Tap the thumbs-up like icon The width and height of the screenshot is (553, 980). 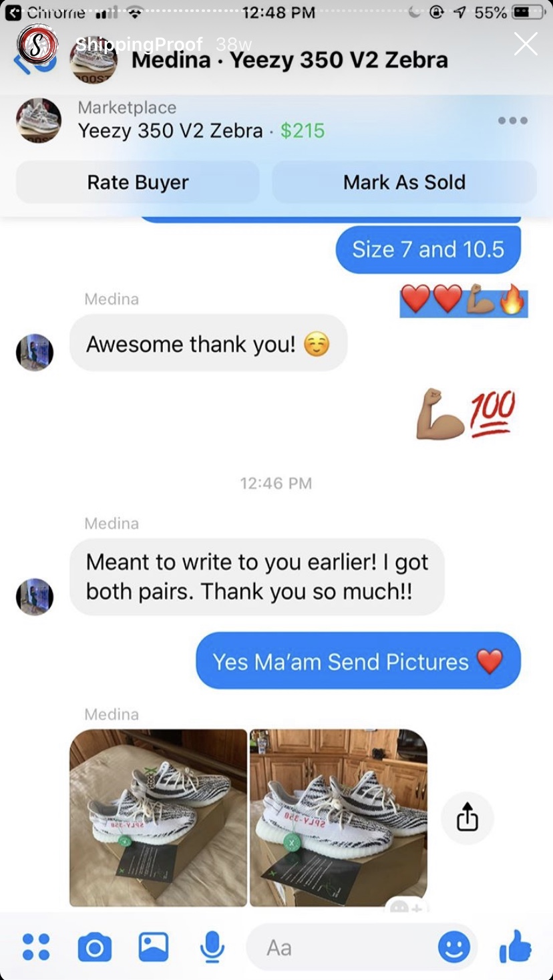[516, 947]
